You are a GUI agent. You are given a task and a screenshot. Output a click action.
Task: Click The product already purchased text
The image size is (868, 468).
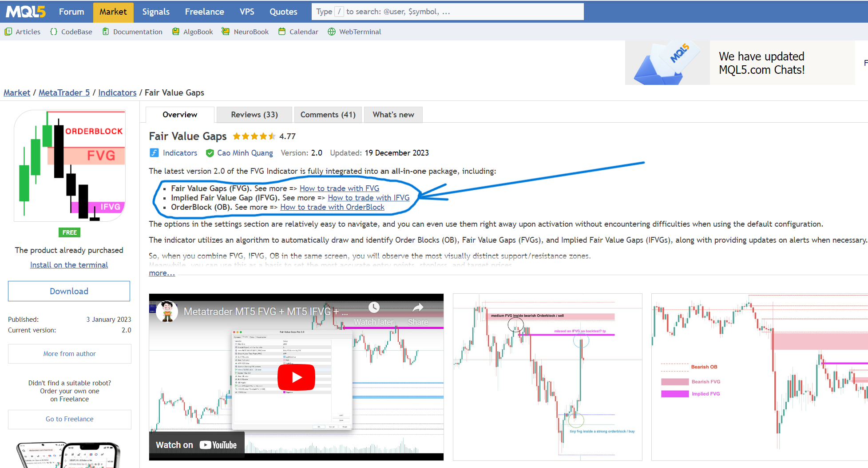pos(69,250)
